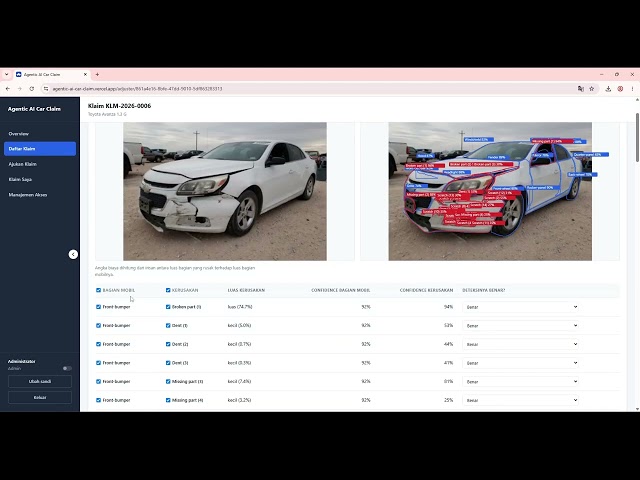
Task: Open the tab search chevron in the tab strip
Action: pyautogui.click(x=7, y=74)
